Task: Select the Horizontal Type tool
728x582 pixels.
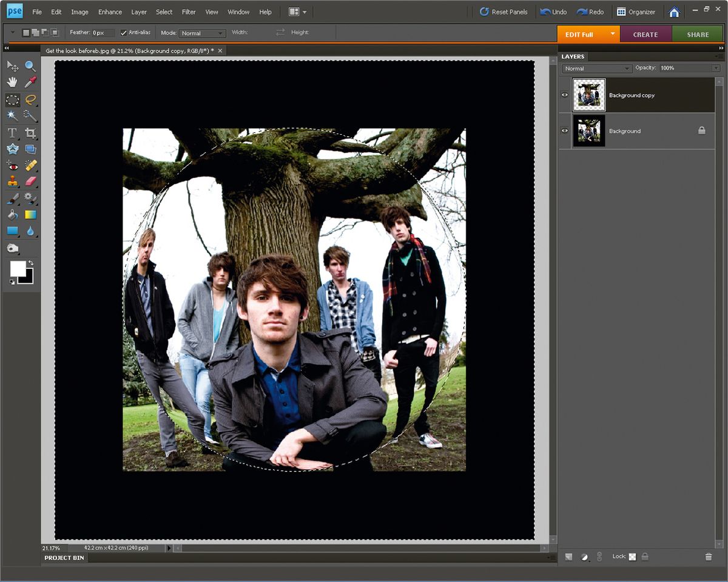Action: (x=12, y=132)
